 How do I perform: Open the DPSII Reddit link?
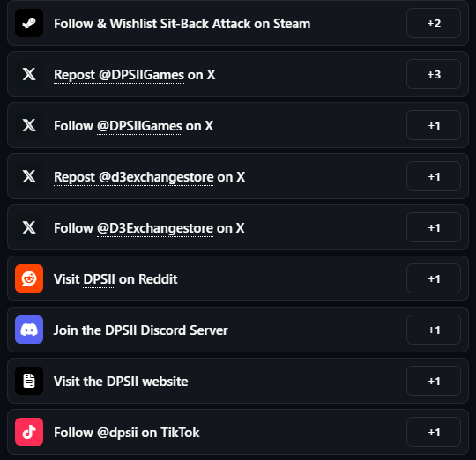point(99,279)
